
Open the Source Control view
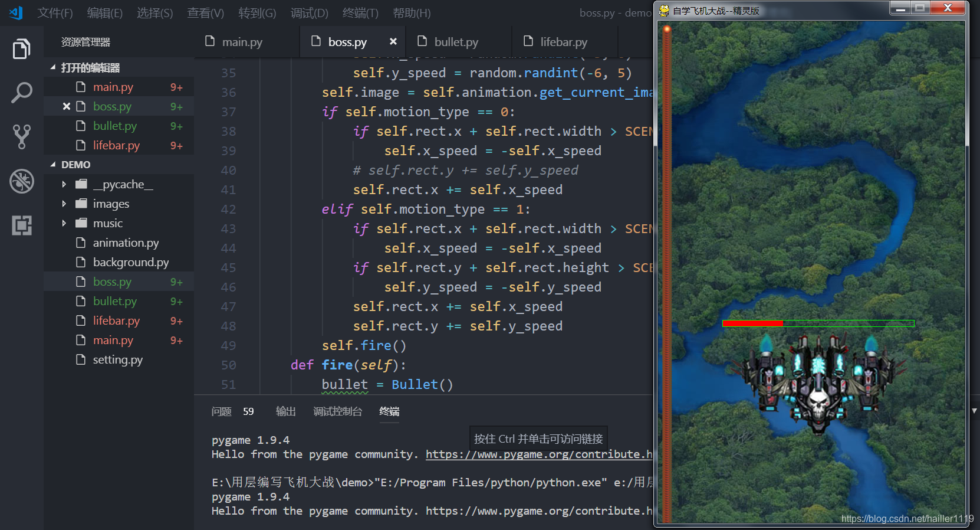[x=22, y=136]
